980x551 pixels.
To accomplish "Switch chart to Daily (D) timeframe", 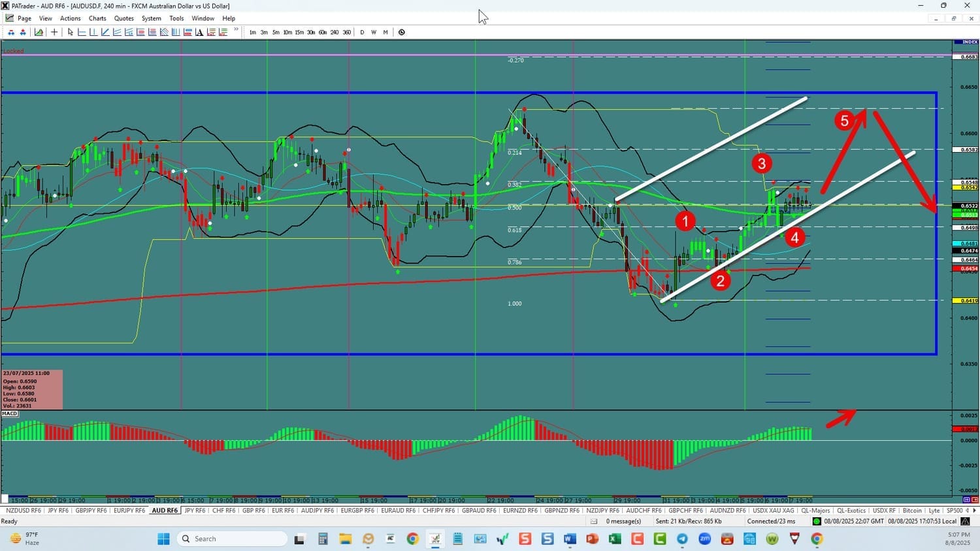I will point(362,32).
